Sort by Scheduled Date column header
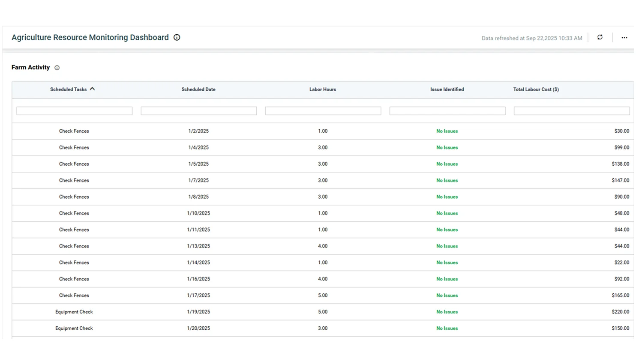636x364 pixels. pos(198,90)
